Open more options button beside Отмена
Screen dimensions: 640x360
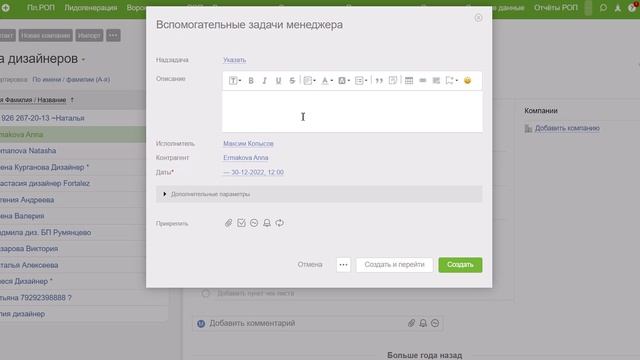click(343, 265)
